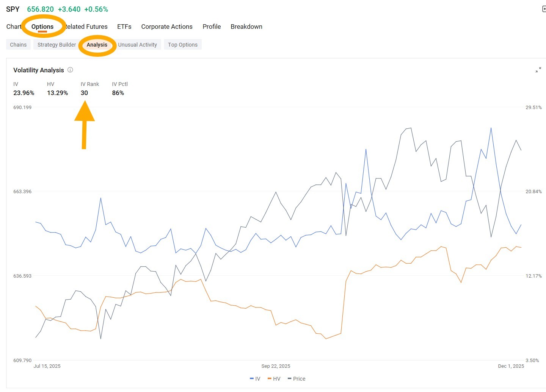Click the exit icon at top right

pos(544,9)
